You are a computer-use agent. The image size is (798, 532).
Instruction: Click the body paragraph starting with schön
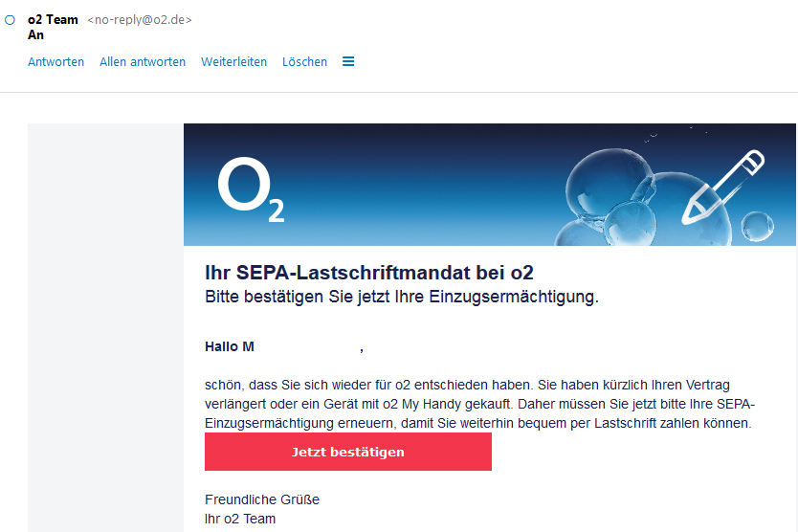479,404
